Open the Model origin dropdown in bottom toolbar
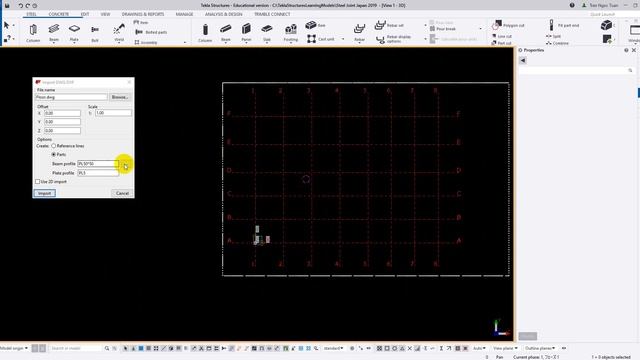640x360 pixels. pyautogui.click(x=13, y=348)
